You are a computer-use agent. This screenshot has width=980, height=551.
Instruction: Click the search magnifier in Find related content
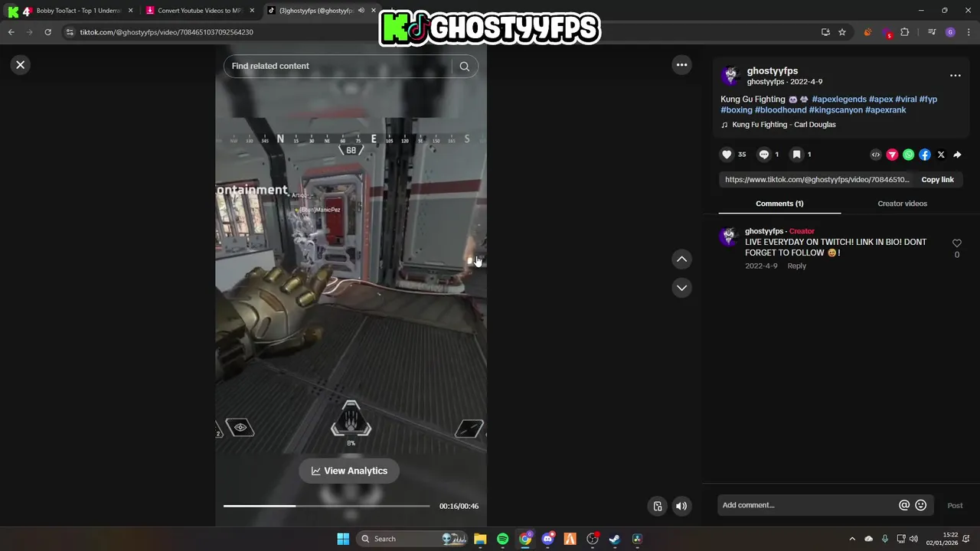click(x=464, y=66)
